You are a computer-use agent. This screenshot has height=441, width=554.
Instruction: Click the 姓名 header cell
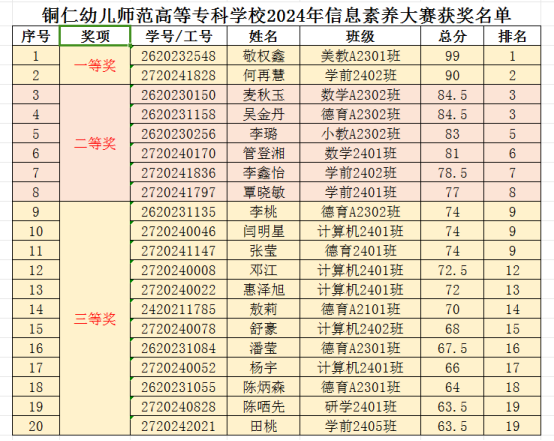(263, 36)
